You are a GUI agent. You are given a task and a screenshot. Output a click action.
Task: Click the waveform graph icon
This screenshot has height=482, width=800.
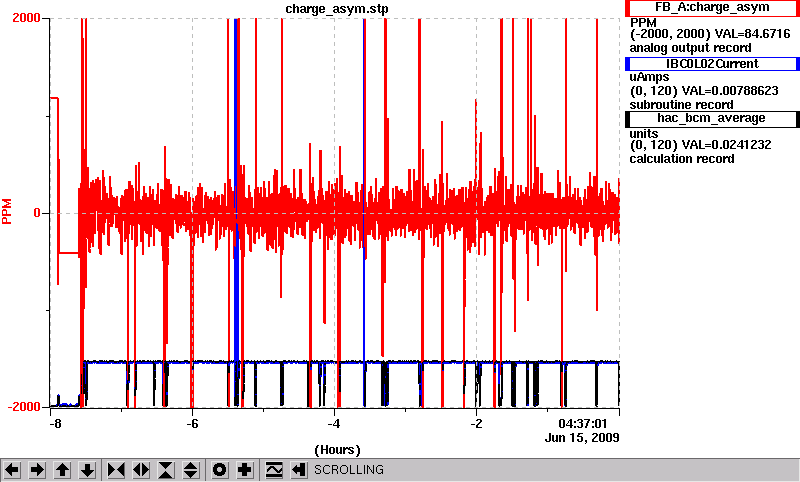point(274,470)
